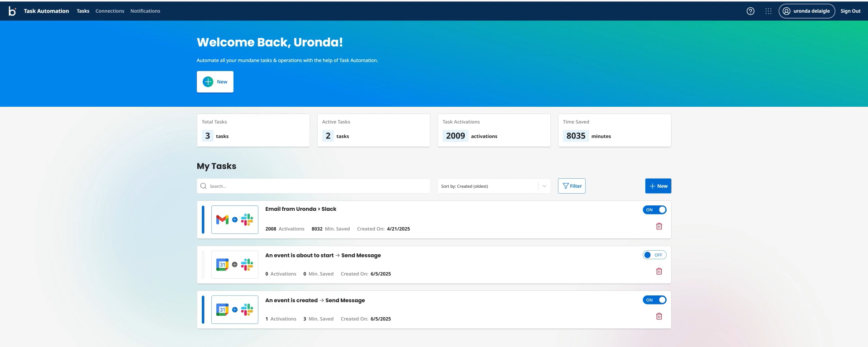The image size is (868, 347).
Task: Click Slack icon in 'event is created' task
Action: click(247, 310)
